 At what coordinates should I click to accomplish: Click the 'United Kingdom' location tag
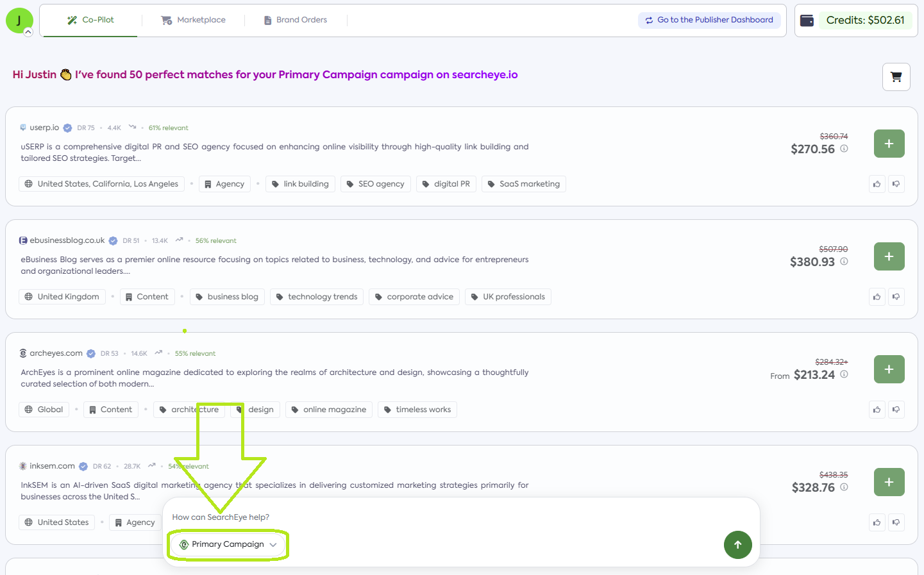point(62,297)
